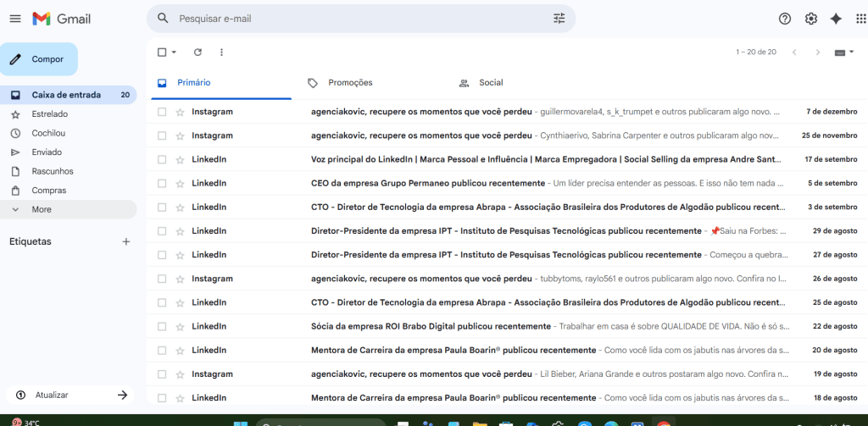This screenshot has width=868, height=426.
Task: Open the Gemini sparkle icon
Action: [836, 19]
